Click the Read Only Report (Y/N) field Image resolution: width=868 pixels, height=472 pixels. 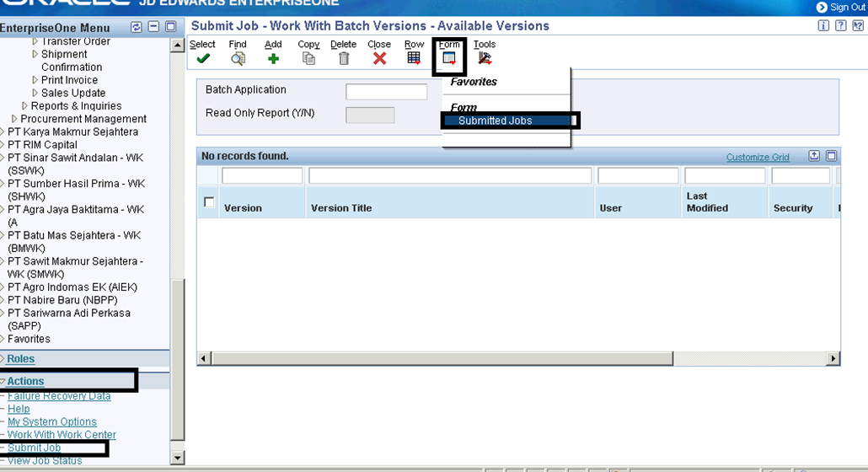(x=370, y=115)
